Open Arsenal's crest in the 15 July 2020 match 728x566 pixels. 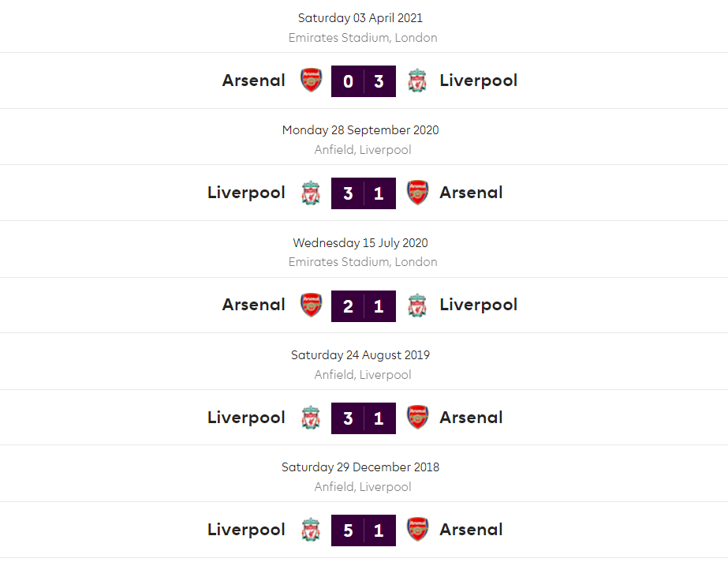312,305
